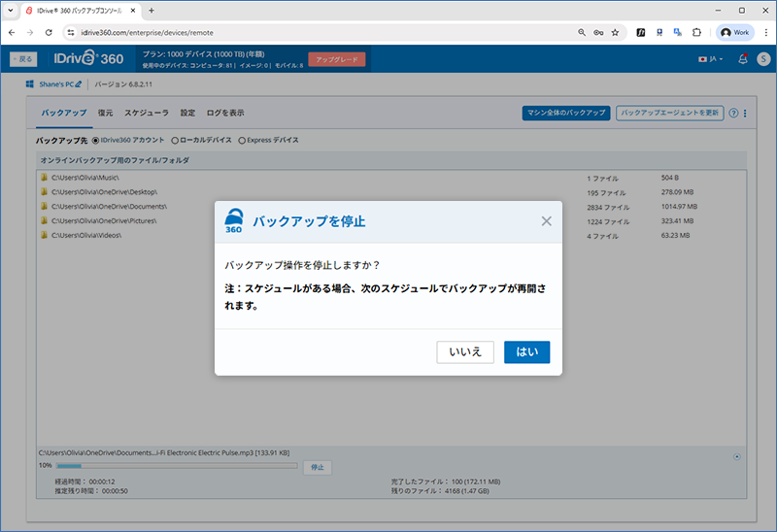This screenshot has height=532, width=777.
Task: Click はい to confirm stopping backup
Action: pyautogui.click(x=526, y=351)
